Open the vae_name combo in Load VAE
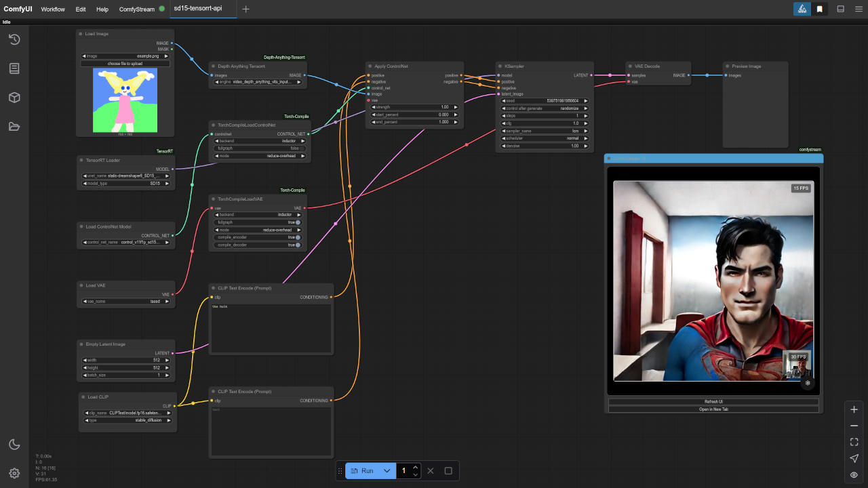Screen dimensions: 868x488 tap(125, 302)
